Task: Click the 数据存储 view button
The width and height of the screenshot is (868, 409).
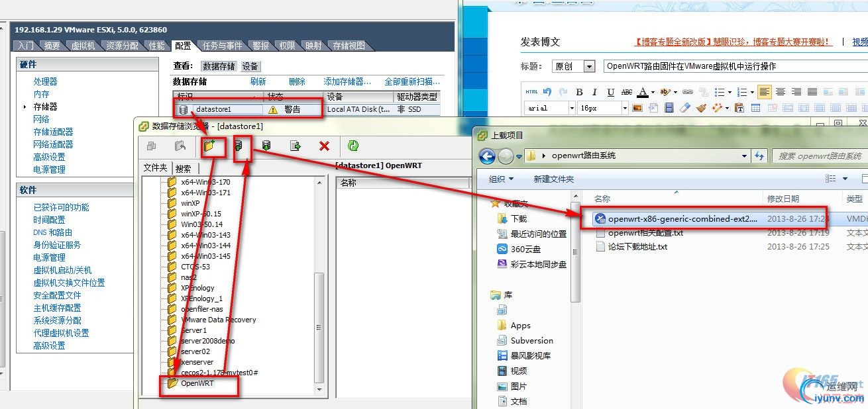Action: (x=219, y=66)
